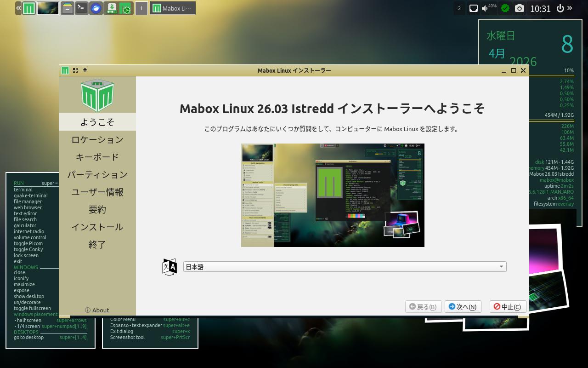The width and height of the screenshot is (588, 368).
Task: Click the 次へ(N) next button
Action: coord(463,307)
